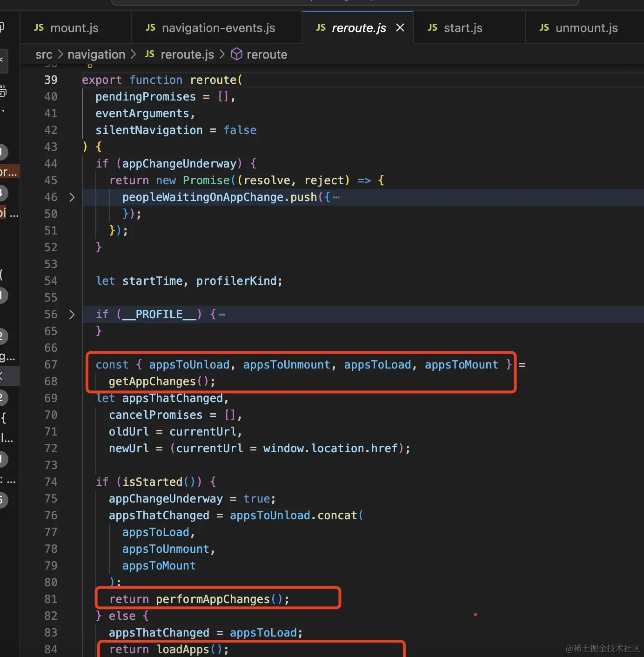The height and width of the screenshot is (657, 644).
Task: Click the loadApps call on line 84
Action: point(183,650)
